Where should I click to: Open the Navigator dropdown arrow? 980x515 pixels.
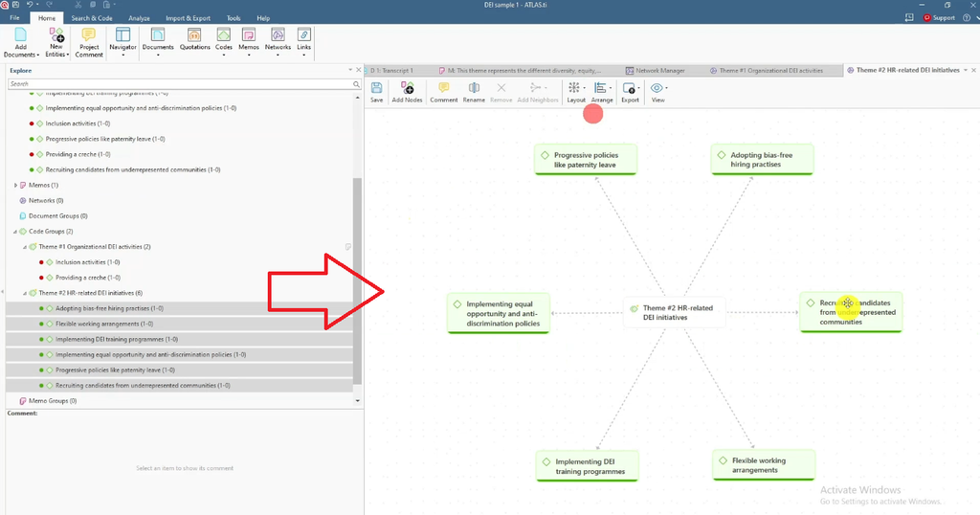[122, 55]
